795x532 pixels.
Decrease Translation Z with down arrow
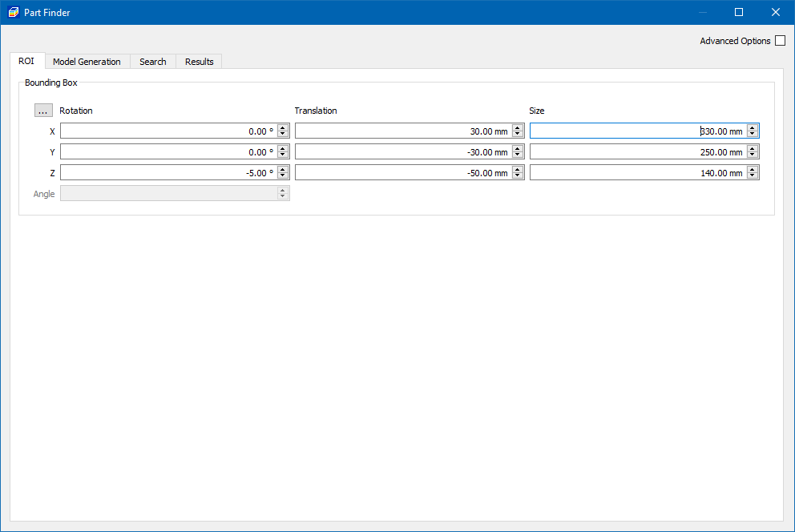tap(518, 175)
